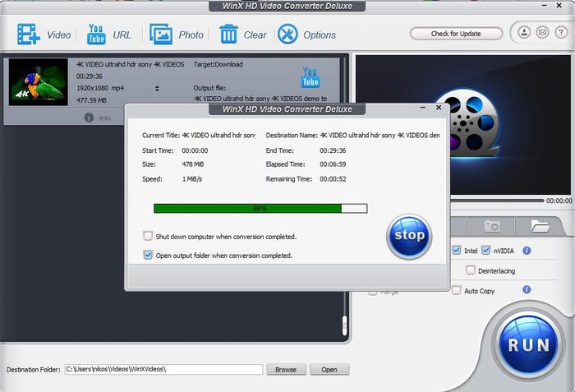
Task: Take a snapshot with the camera icon
Action: [492, 225]
